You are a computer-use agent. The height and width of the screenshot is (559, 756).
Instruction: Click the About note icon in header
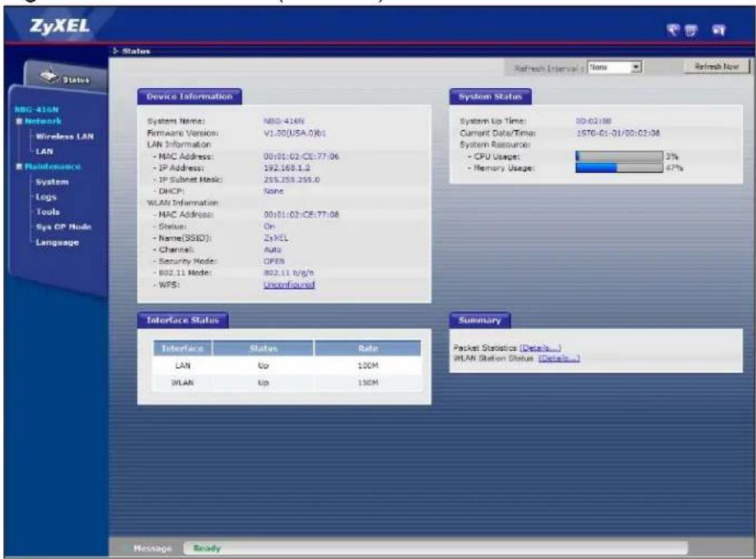[691, 30]
